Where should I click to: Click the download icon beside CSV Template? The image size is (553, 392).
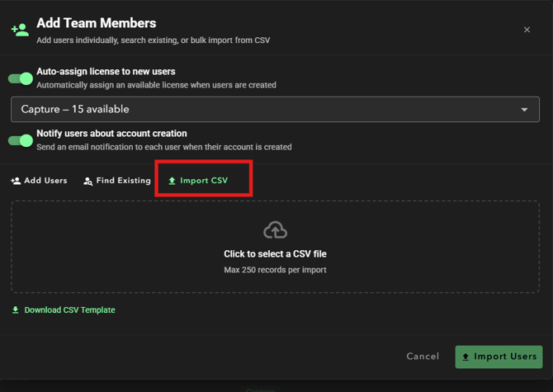coord(16,310)
